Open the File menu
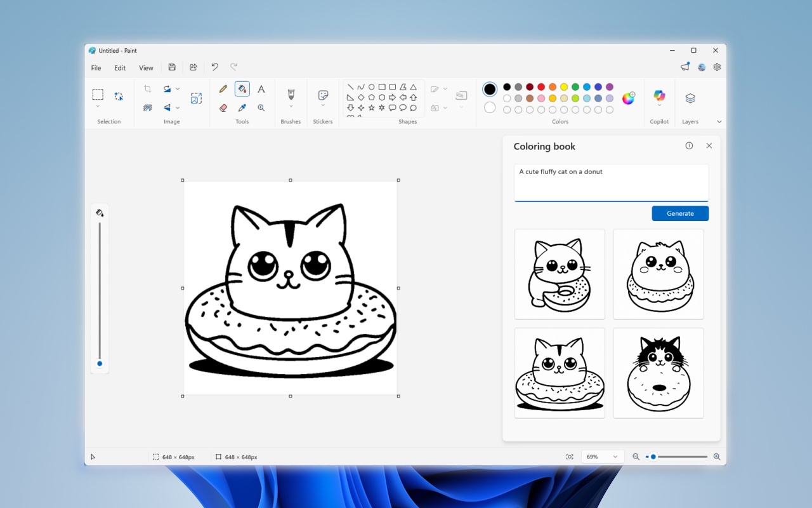The image size is (812, 508). pyautogui.click(x=96, y=68)
